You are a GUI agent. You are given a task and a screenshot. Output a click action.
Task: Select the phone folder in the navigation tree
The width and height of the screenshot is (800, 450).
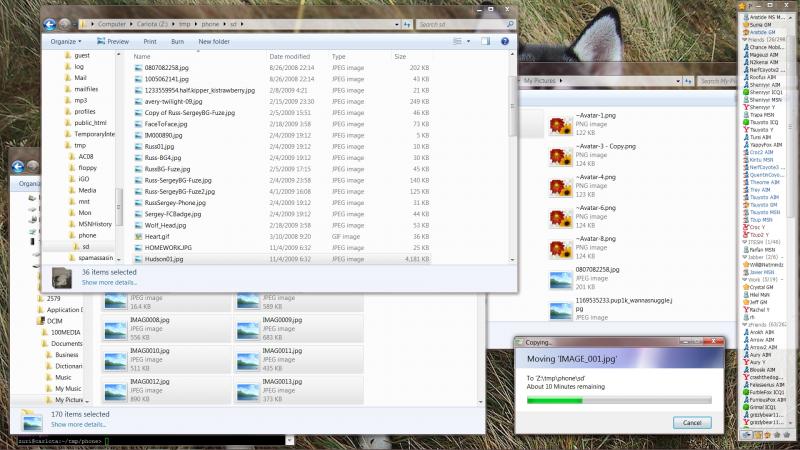click(88, 235)
